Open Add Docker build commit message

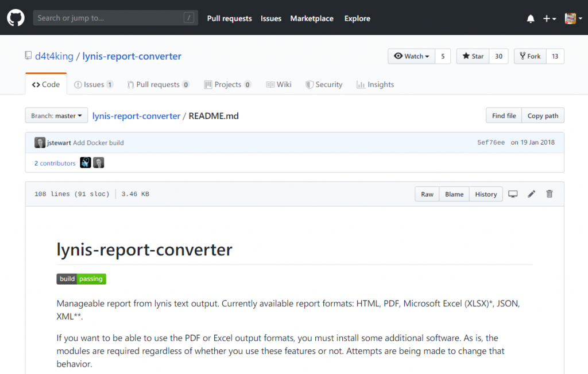98,143
